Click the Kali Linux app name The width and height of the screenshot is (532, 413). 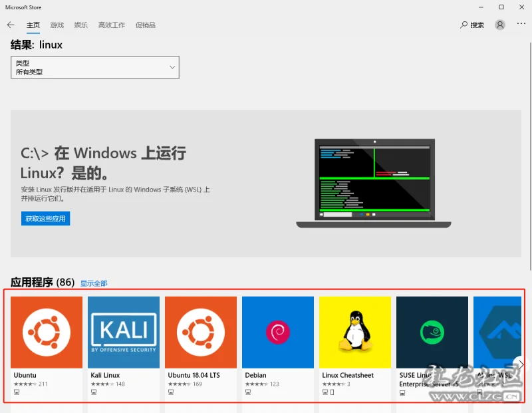tap(105, 375)
